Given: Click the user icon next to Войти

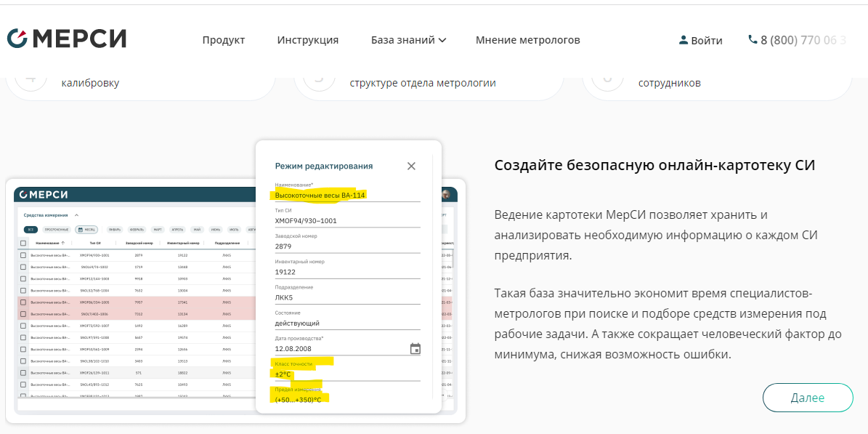Looking at the screenshot, I should pos(683,40).
